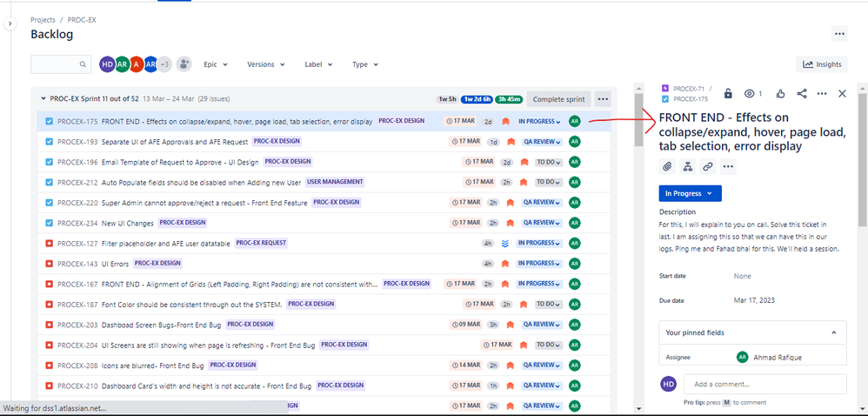The image size is (868, 416).
Task: Click the share issue icon
Action: [x=802, y=94]
